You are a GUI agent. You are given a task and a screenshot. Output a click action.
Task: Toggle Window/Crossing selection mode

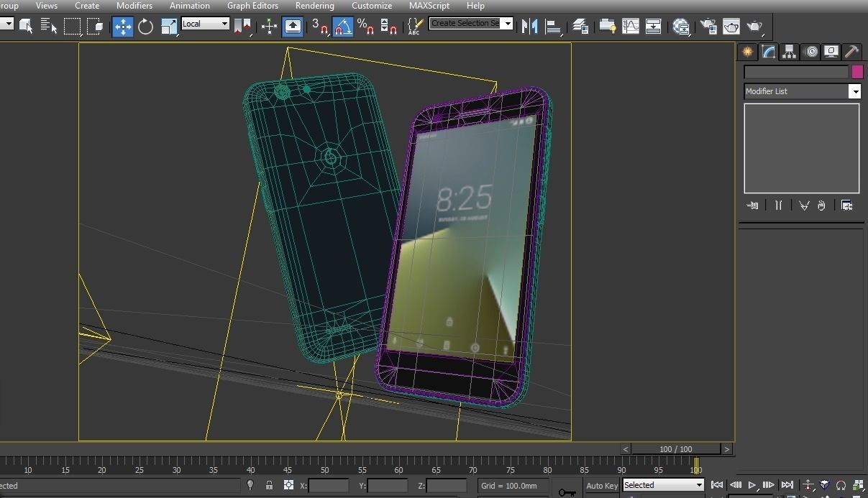tap(95, 27)
